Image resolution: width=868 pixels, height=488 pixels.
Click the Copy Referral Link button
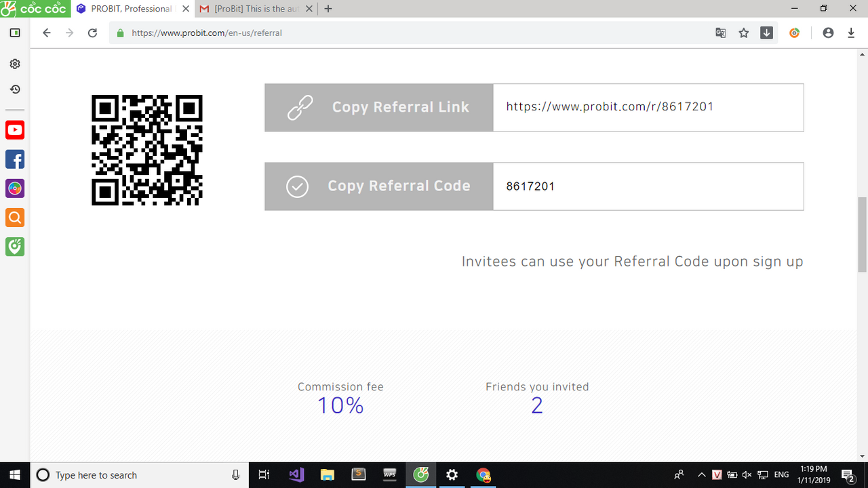(x=379, y=107)
